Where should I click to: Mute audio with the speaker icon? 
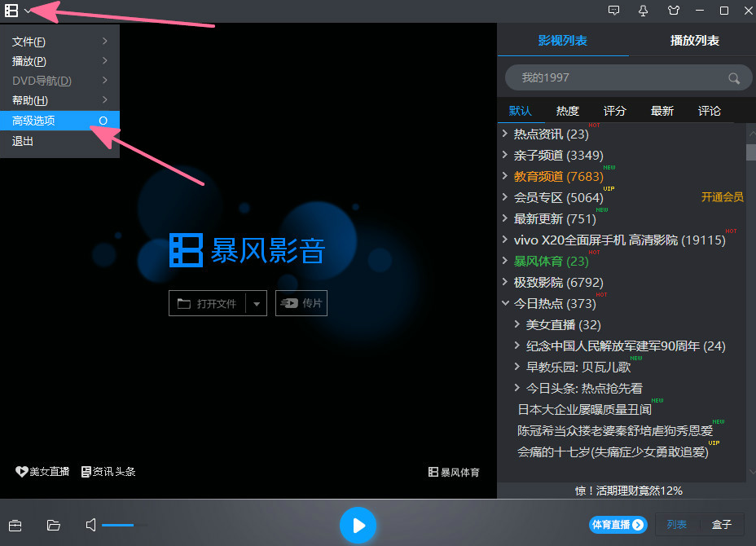[x=90, y=525]
